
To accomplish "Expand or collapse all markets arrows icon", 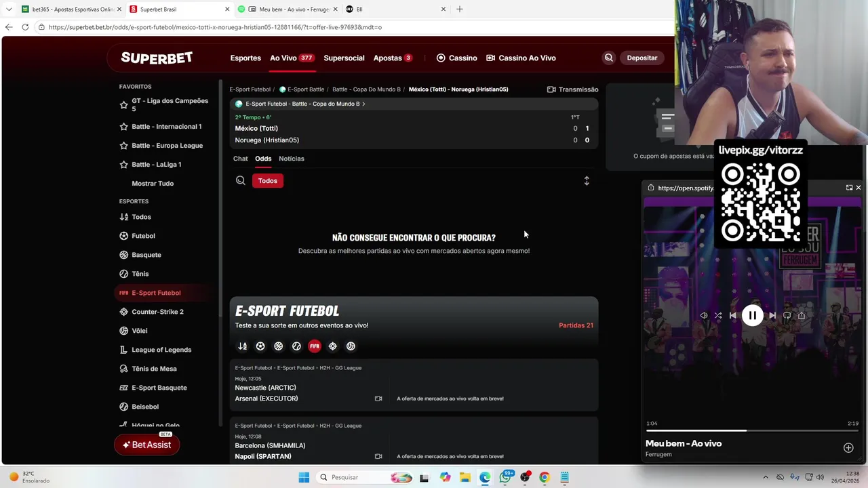I will click(x=587, y=181).
